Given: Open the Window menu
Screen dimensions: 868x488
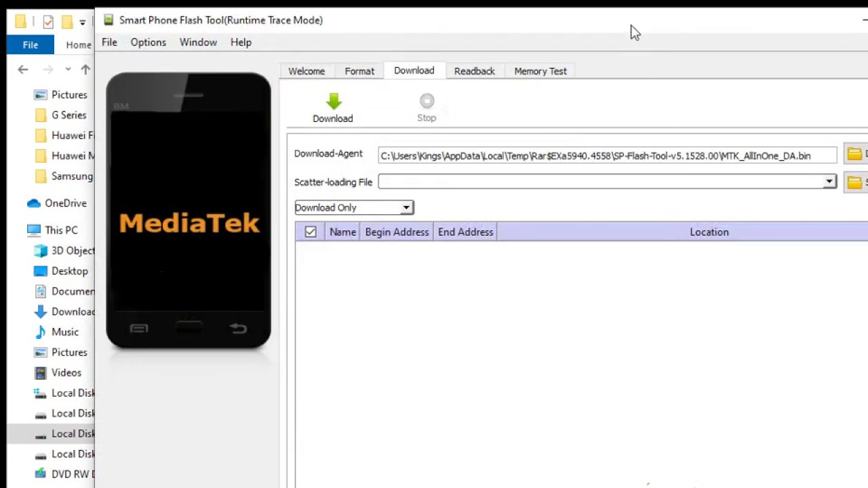Looking at the screenshot, I should [198, 42].
